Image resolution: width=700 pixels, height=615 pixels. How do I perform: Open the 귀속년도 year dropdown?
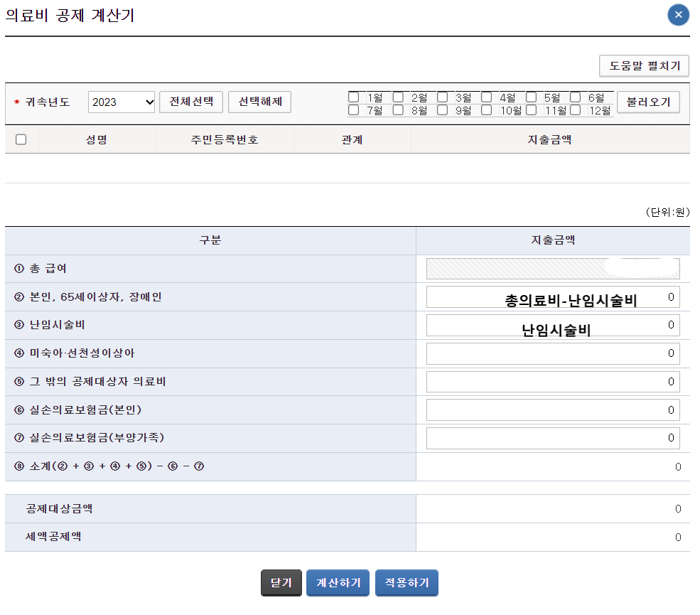[121, 102]
